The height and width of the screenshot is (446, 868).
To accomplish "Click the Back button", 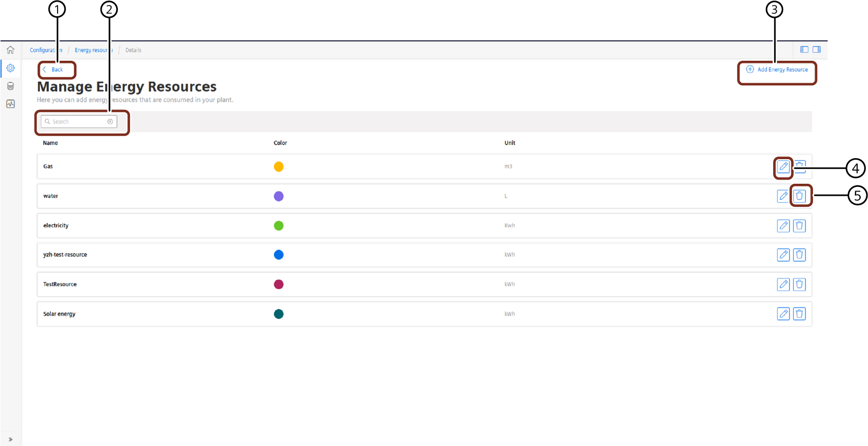I will (x=53, y=70).
